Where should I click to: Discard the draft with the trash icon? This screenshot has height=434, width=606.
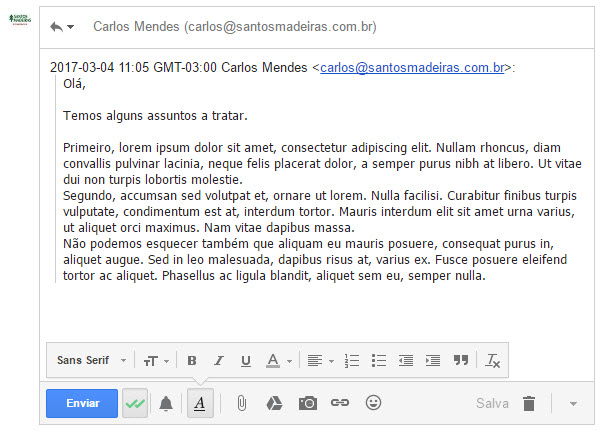tap(529, 403)
